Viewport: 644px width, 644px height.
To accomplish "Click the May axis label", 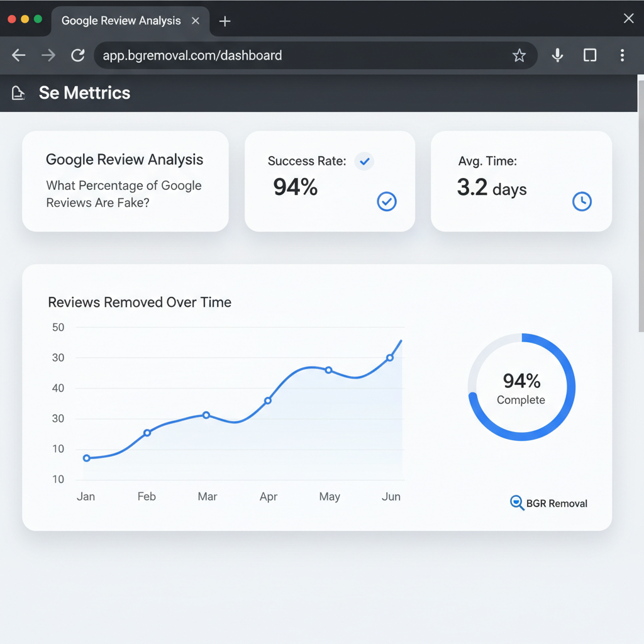I will [330, 497].
